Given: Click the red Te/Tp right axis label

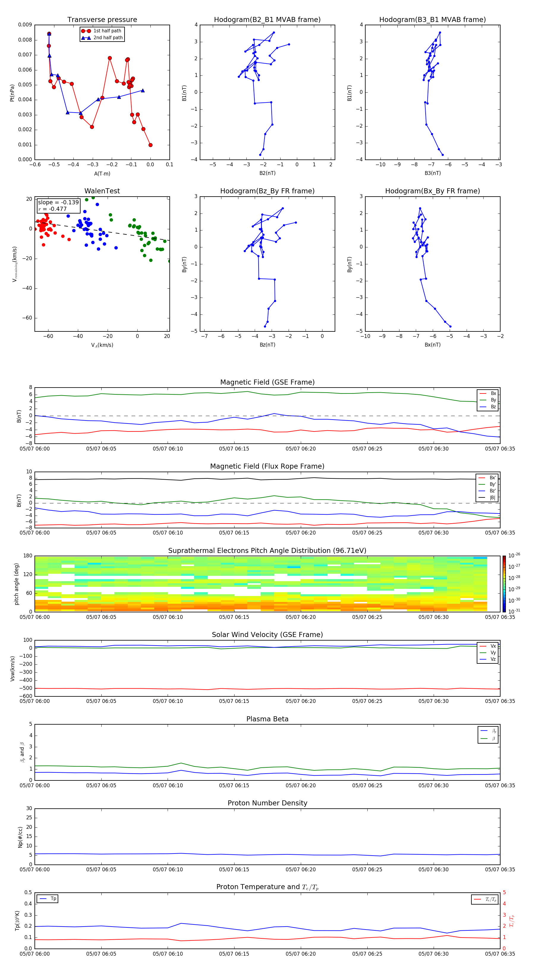Looking at the screenshot, I should pyautogui.click(x=512, y=921).
